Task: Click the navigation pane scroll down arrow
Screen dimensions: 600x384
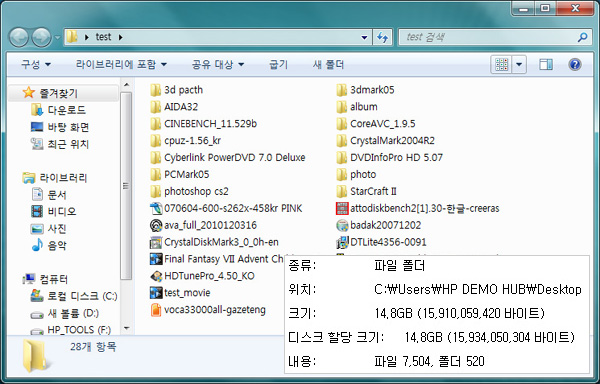Action: [x=127, y=328]
